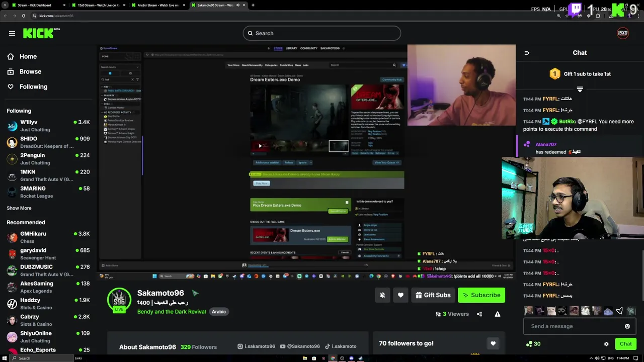Click the BotRix username in chat
The height and width of the screenshot is (362, 644).
click(567, 121)
